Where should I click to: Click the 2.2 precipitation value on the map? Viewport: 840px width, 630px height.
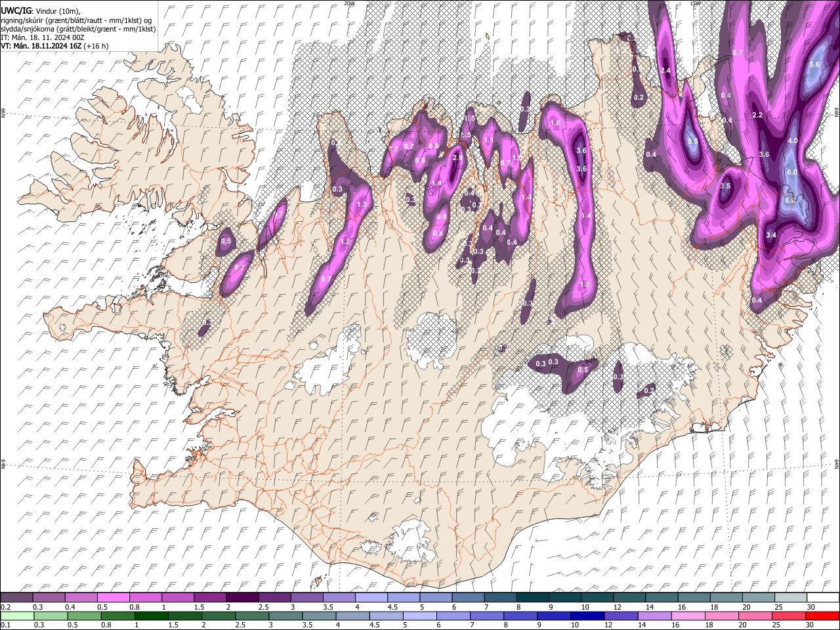(x=757, y=115)
